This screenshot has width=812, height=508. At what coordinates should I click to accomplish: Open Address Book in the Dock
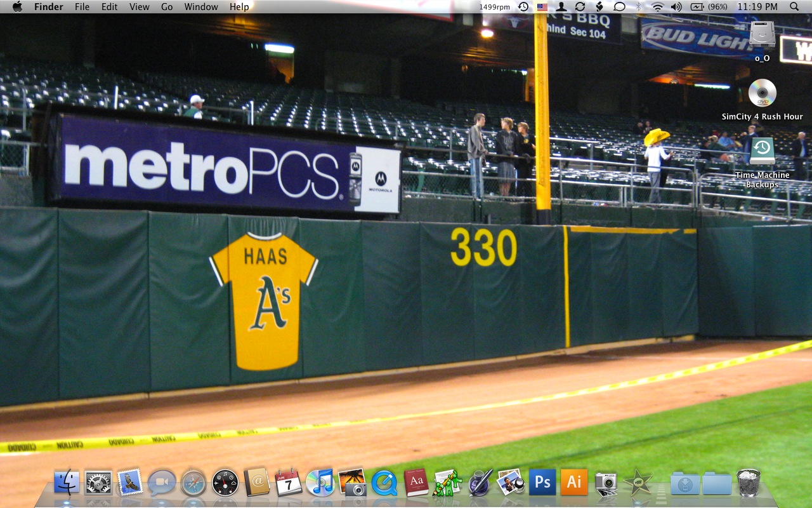coord(257,483)
